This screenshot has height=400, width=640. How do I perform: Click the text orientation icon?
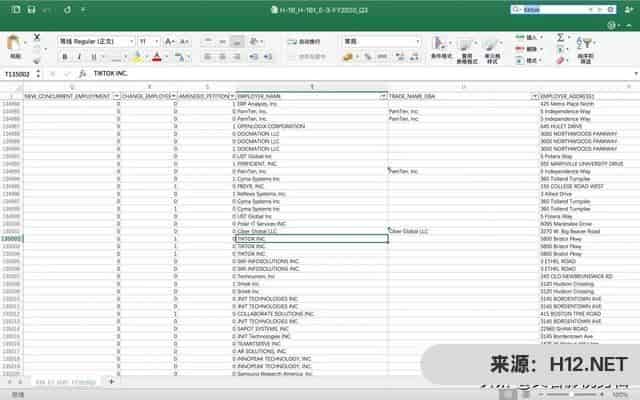[254, 41]
